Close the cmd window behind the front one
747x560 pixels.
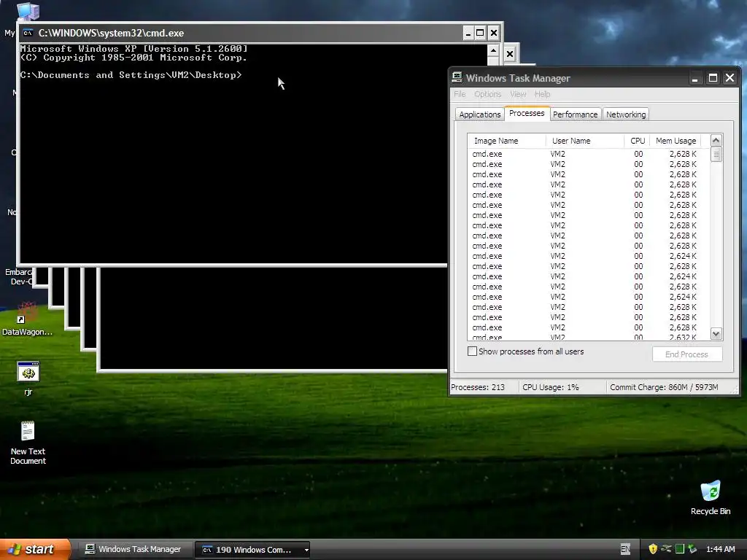point(510,54)
